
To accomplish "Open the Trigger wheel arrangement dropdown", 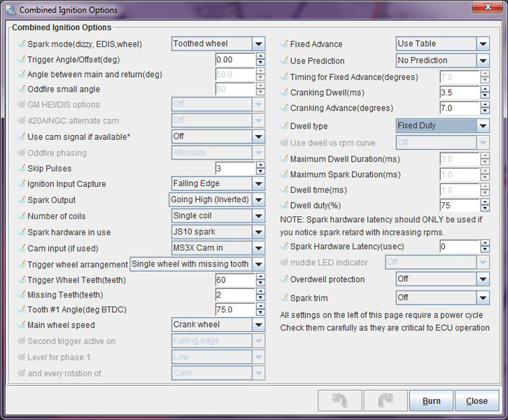I will [258, 264].
